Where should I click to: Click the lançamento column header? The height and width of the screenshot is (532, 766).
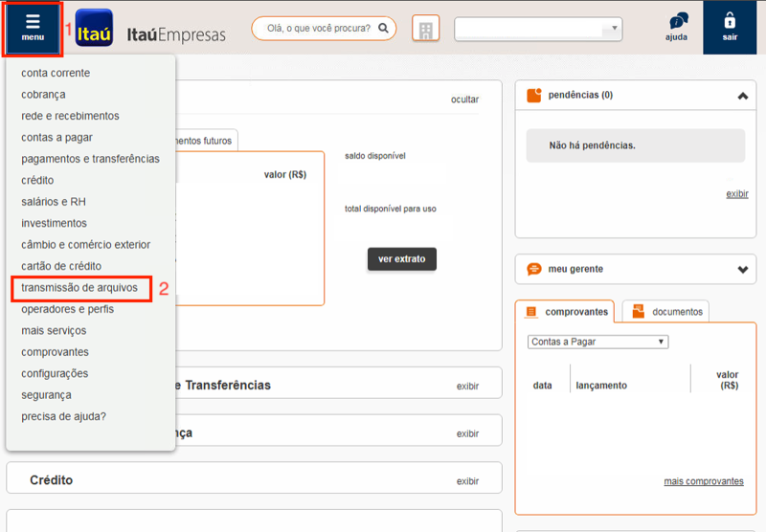pos(601,386)
